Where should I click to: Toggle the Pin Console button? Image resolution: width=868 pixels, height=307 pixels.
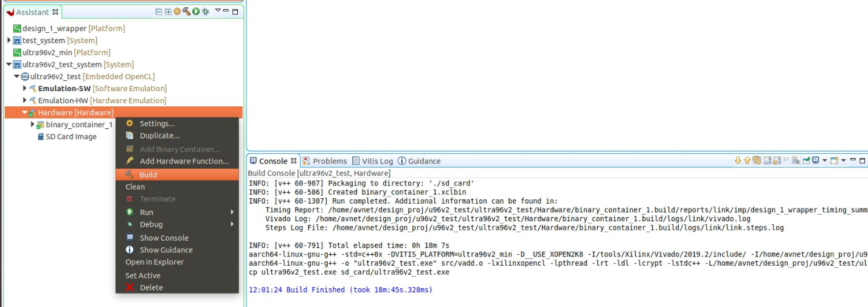click(x=806, y=160)
